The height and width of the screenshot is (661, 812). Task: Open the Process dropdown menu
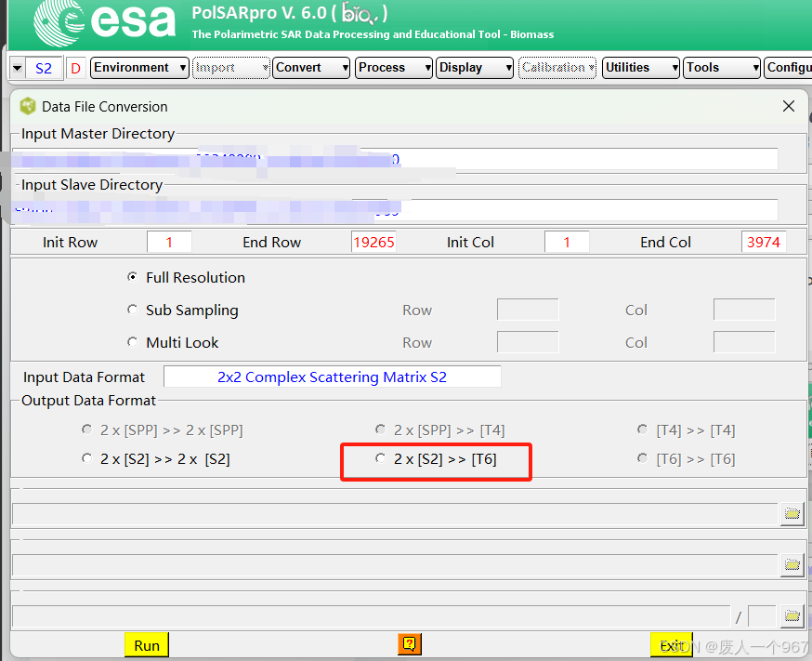pyautogui.click(x=394, y=68)
